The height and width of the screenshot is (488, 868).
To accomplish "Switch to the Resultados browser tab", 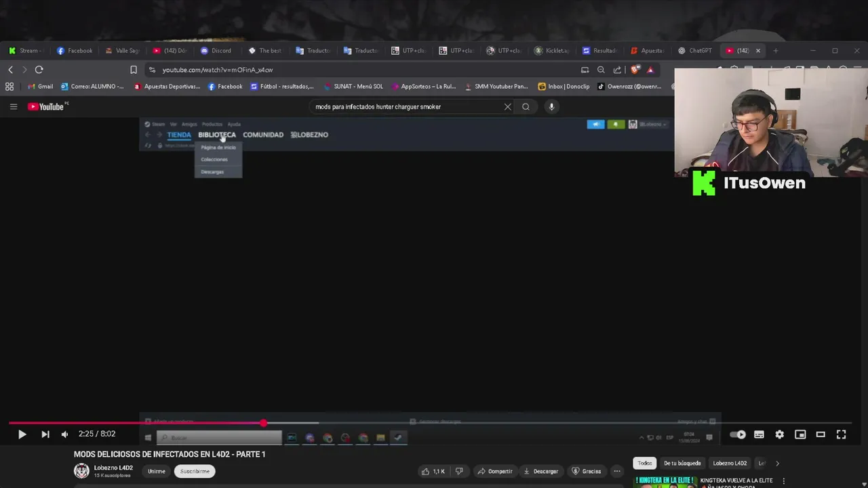I will click(599, 51).
